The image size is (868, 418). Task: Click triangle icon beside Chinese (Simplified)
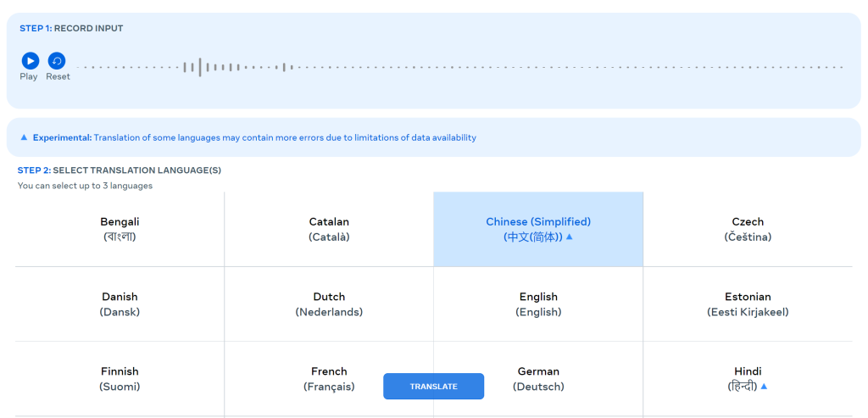click(570, 237)
